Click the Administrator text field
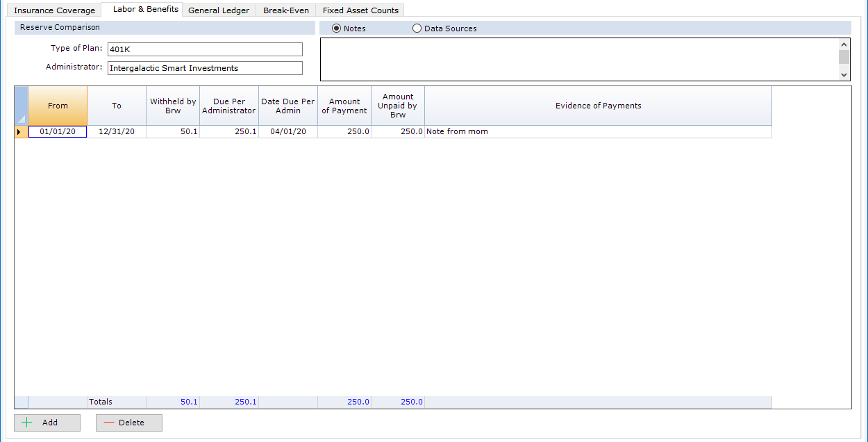Screen dimensions: 868x442 [x=205, y=68]
